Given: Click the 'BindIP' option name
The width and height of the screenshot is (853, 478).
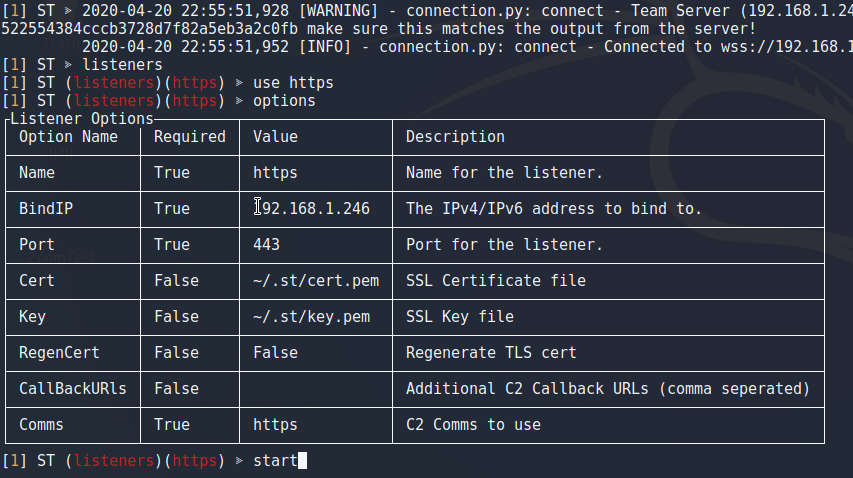Looking at the screenshot, I should [46, 208].
